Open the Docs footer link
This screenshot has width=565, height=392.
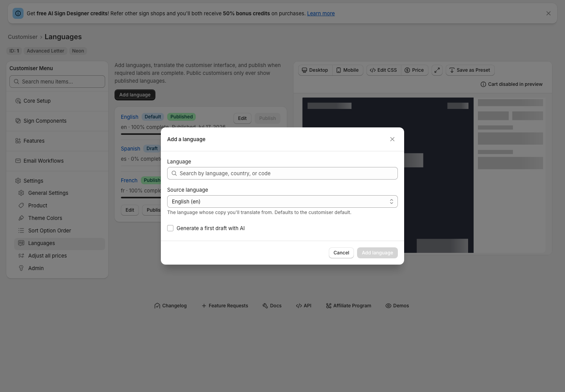(272, 306)
